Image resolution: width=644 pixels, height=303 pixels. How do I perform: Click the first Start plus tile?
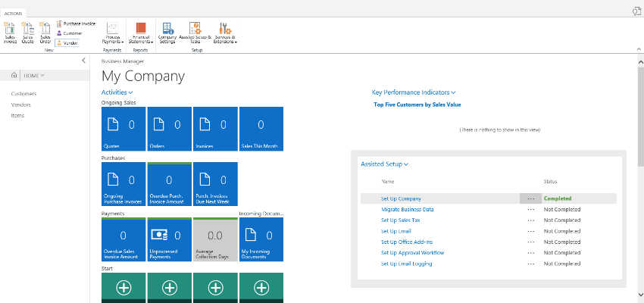click(123, 288)
